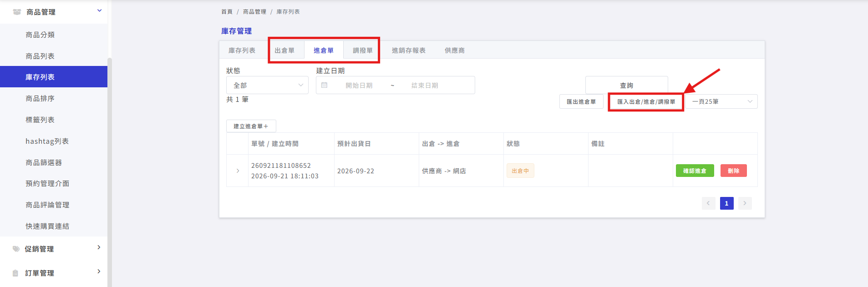Click the 開始日期 start date field
The height and width of the screenshot is (287, 868).
pos(359,85)
